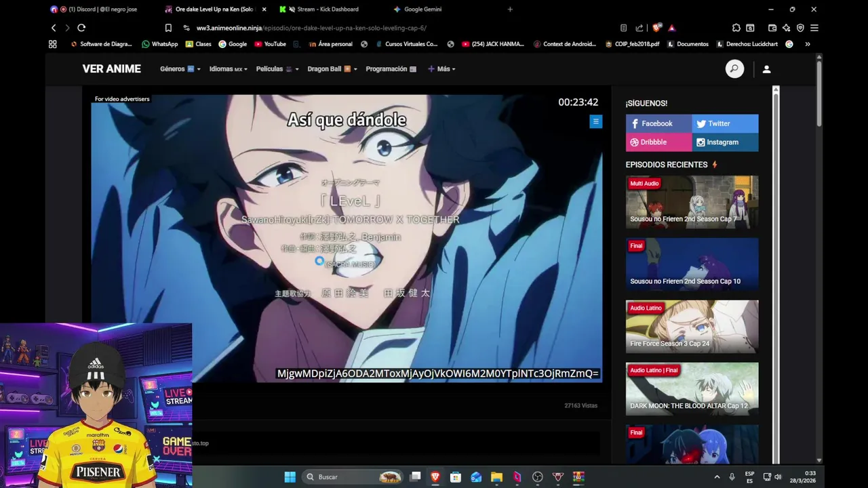Open DARK MOON: THE BLOOD ALTAR Cap 12 thumbnail
Screen dimensions: 868x488
coord(692,389)
